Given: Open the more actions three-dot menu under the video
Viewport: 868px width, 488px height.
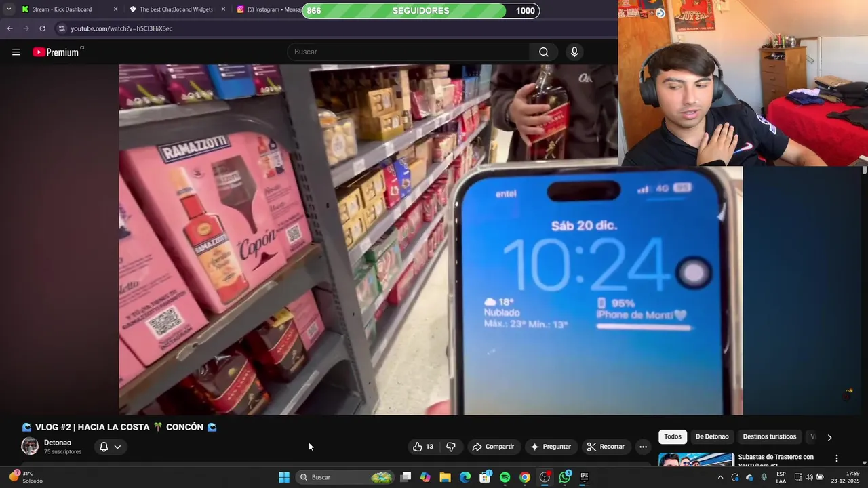Looking at the screenshot, I should [643, 447].
